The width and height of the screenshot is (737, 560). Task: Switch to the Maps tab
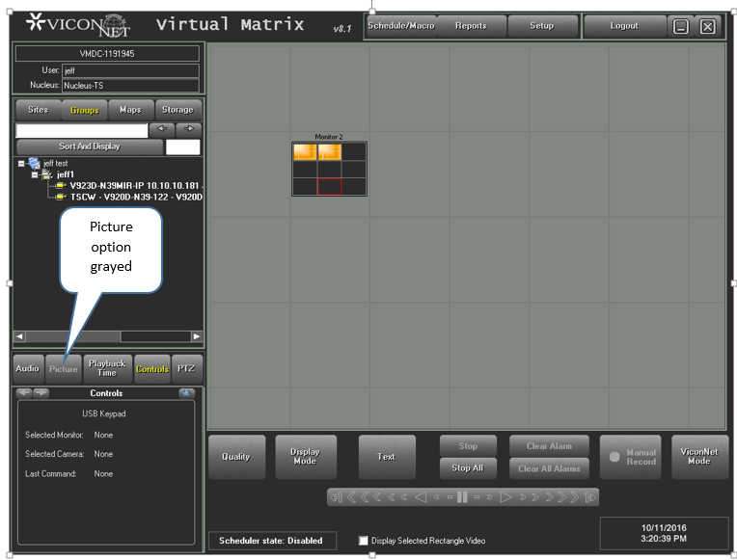[x=130, y=110]
